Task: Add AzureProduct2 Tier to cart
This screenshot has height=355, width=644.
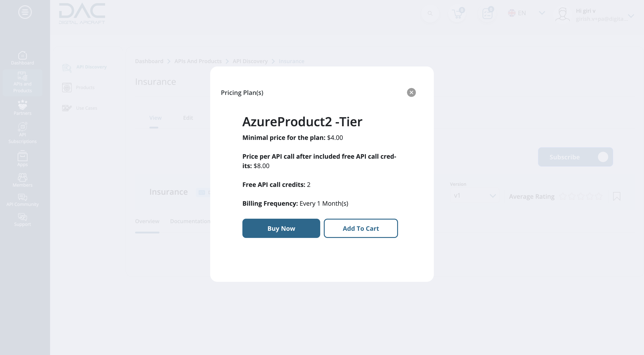Action: pos(361,228)
